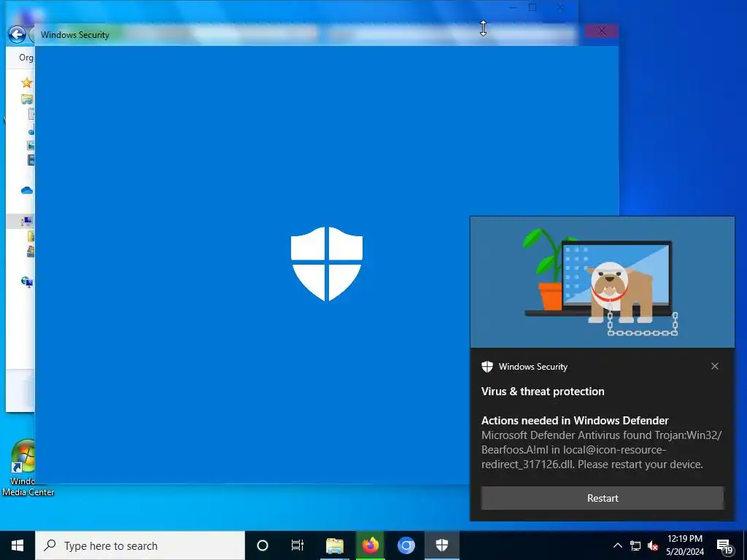Select the Network icon in the Explorer sidebar
This screenshot has height=560, width=747.
click(x=27, y=281)
